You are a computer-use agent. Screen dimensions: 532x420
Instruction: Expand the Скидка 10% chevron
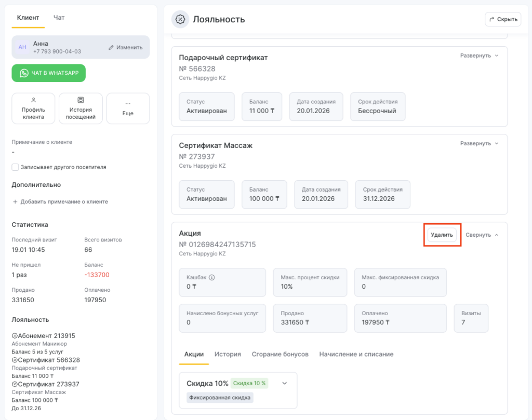(x=284, y=384)
